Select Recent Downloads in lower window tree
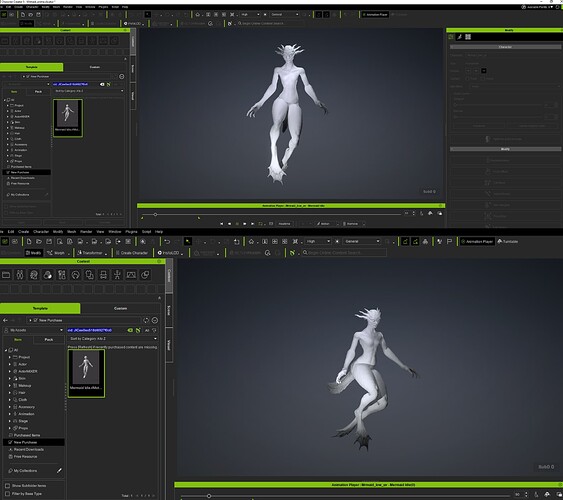 [29, 449]
